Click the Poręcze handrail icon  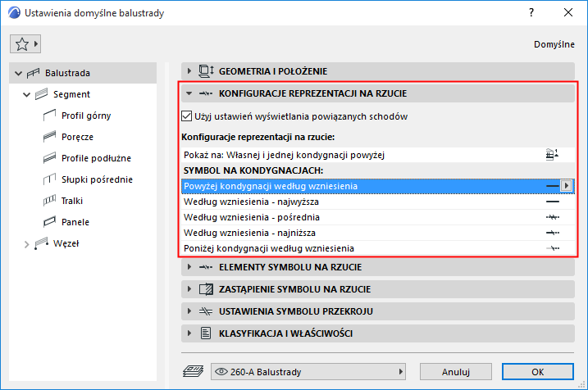[x=49, y=137]
